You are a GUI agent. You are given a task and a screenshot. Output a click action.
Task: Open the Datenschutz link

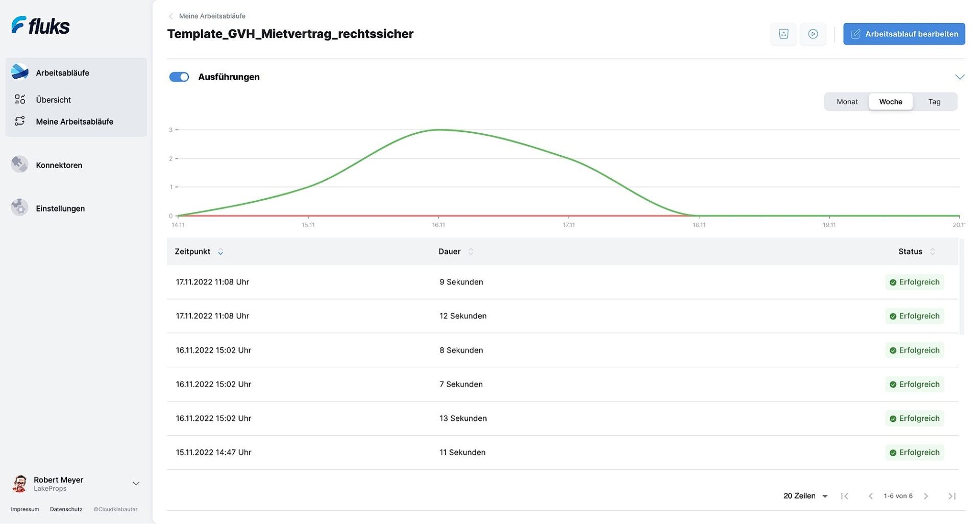66,509
